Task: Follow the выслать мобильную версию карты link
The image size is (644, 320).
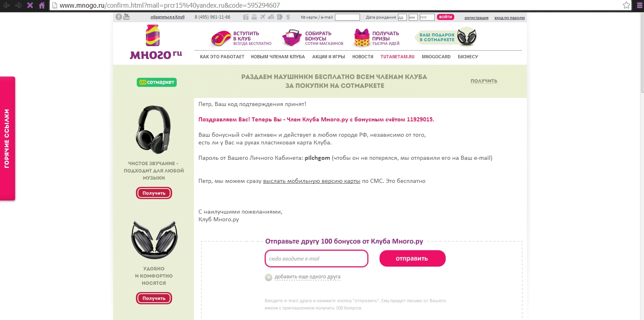Action: pos(311,181)
